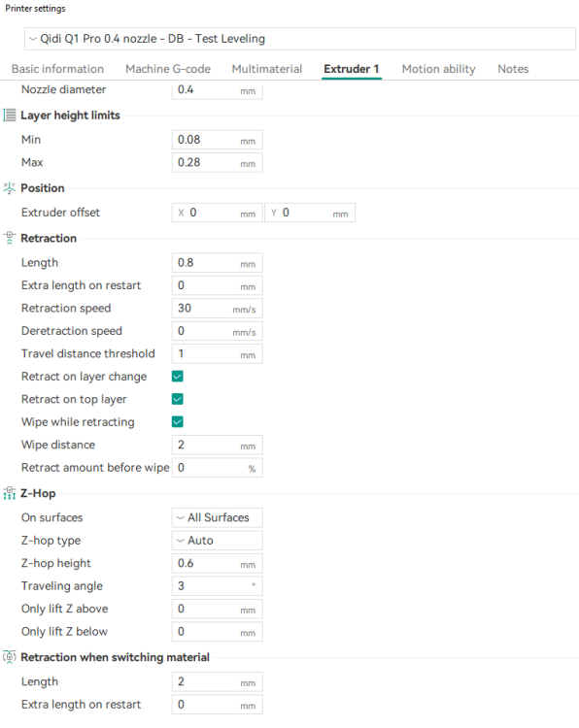Open the On surfaces All Surfaces dropdown
Screen dimensions: 579x728
pos(217,517)
